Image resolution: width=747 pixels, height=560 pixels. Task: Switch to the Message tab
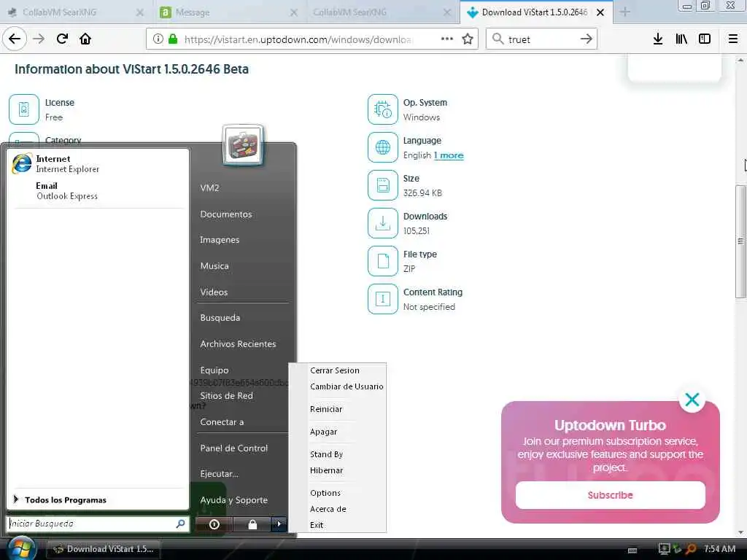click(x=229, y=12)
